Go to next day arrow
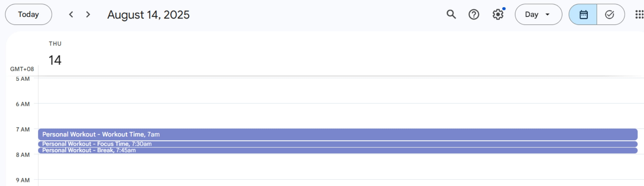Viewport: 644px width, 186px height. [x=88, y=14]
